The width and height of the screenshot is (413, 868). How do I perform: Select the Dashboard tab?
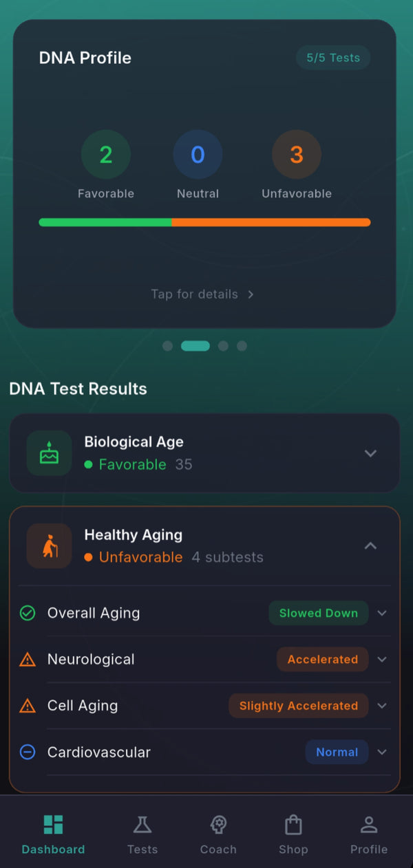53,834
